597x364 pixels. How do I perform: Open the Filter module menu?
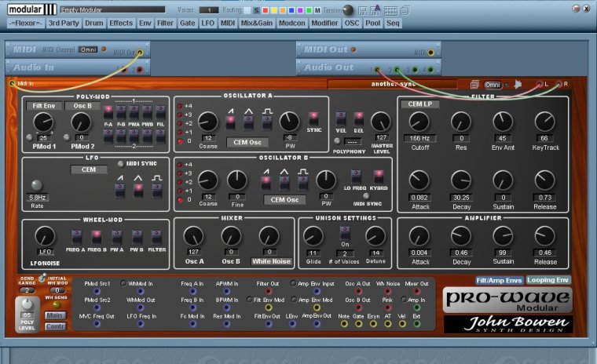coord(165,24)
